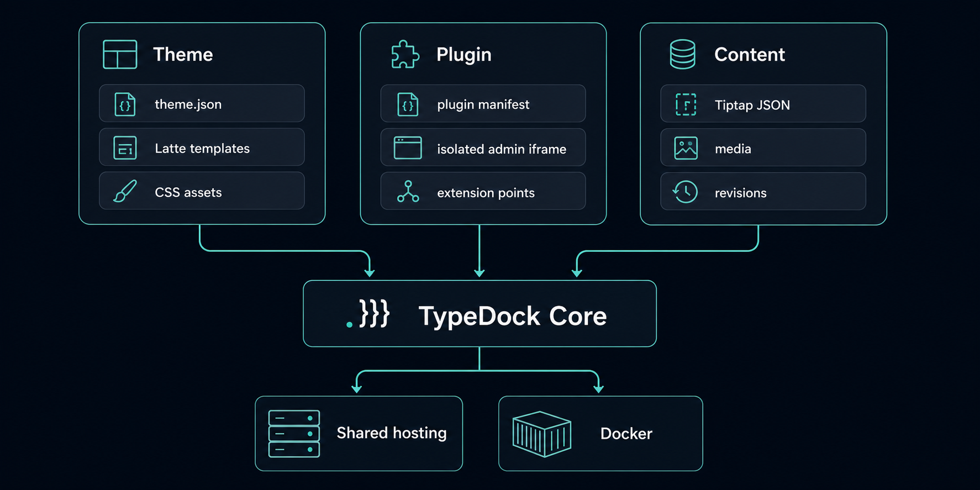Select the media row
This screenshot has width=980, height=490.
tap(763, 147)
